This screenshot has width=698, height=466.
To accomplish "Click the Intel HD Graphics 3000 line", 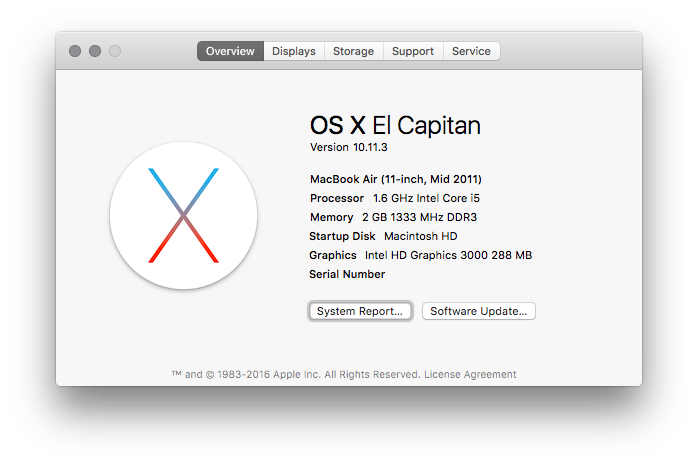I will (x=421, y=255).
